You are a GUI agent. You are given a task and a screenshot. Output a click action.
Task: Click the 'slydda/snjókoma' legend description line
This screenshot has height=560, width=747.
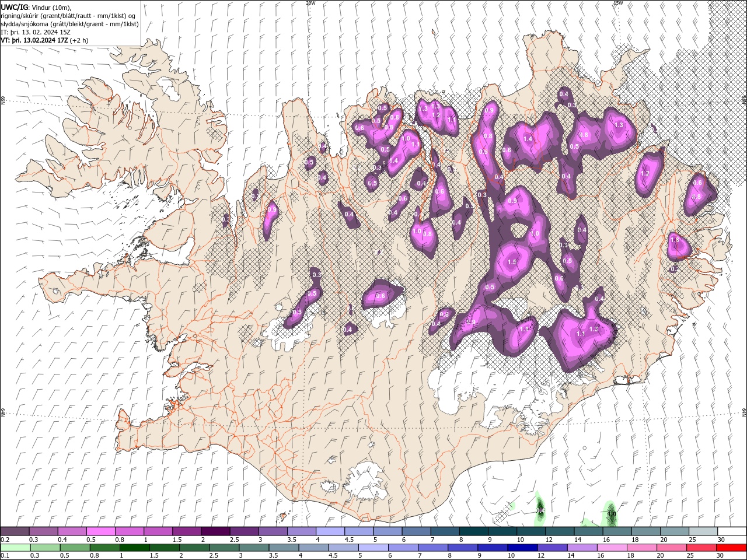click(69, 24)
